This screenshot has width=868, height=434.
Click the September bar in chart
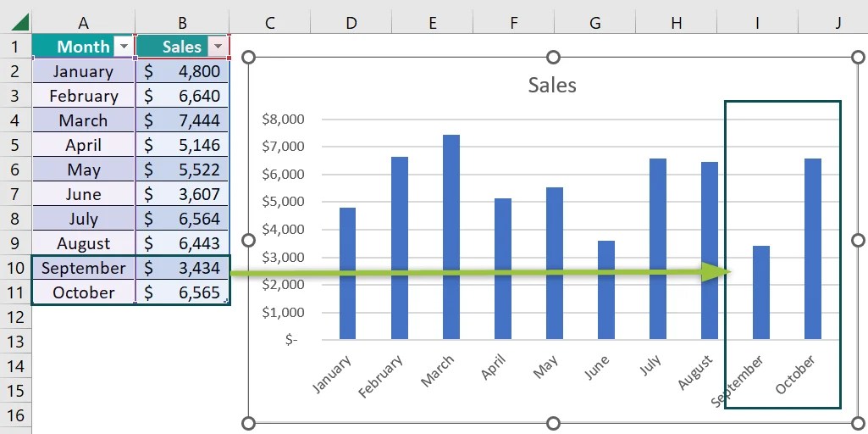pyautogui.click(x=761, y=292)
